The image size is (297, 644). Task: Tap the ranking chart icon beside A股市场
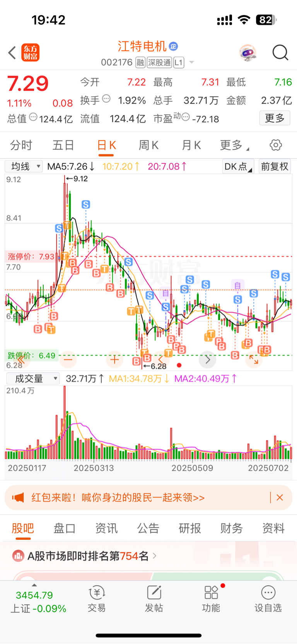point(18,556)
